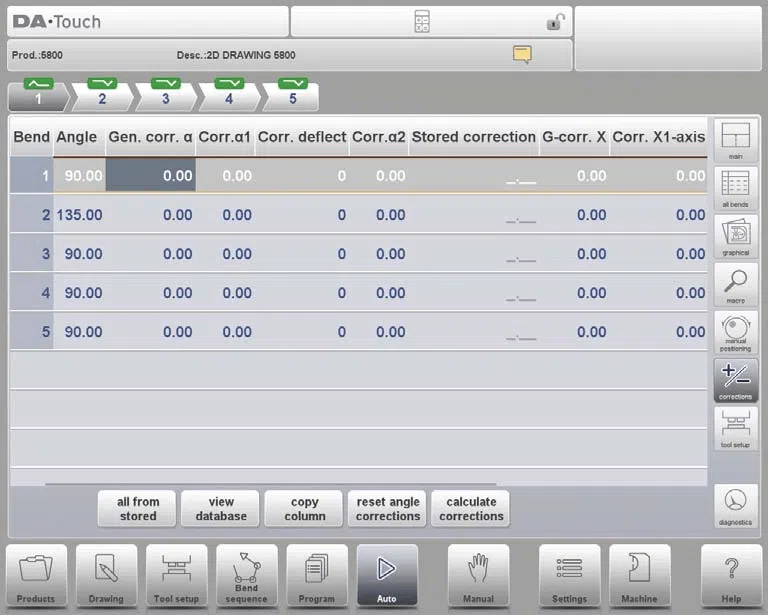The image size is (768, 615).
Task: Click all from stored button
Action: 138,509
